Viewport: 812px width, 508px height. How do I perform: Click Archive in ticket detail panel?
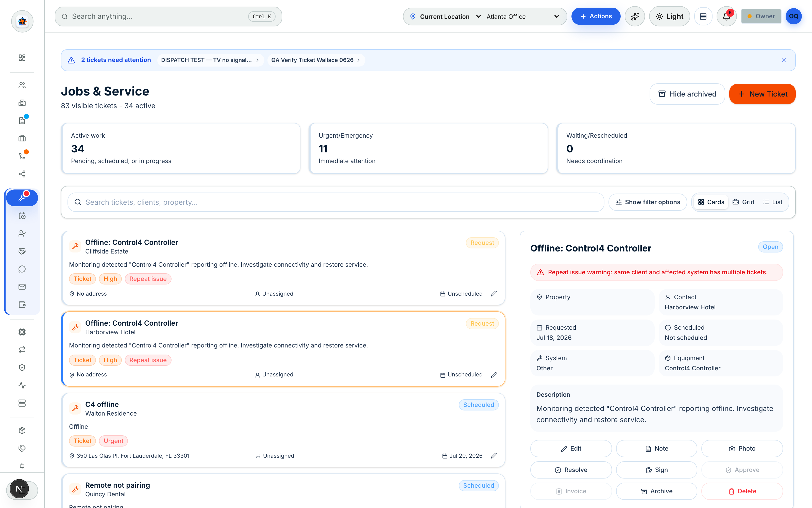pyautogui.click(x=657, y=491)
